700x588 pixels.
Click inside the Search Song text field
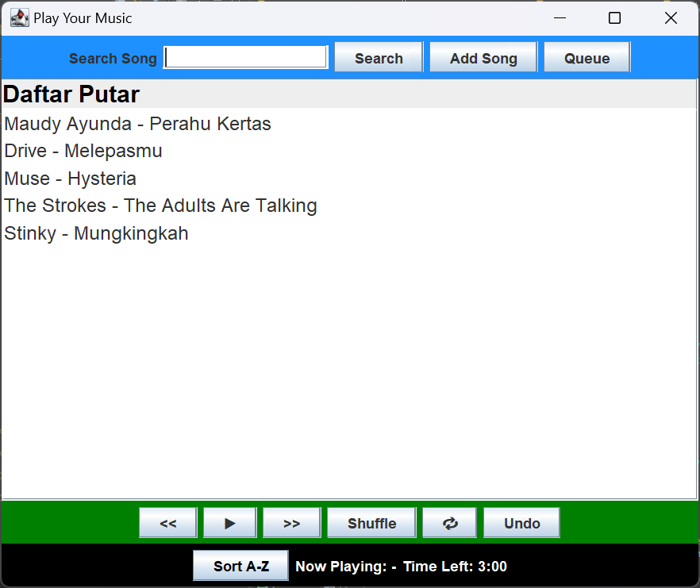(246, 57)
